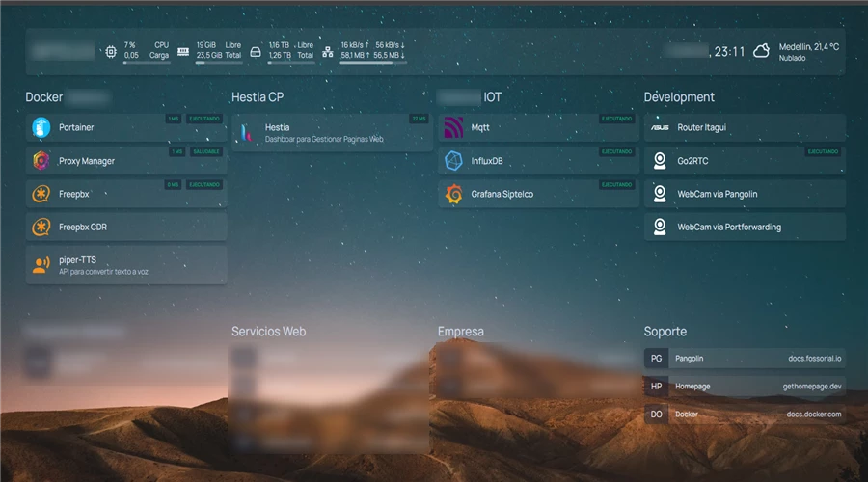Open the Portainer service icon
This screenshot has height=482, width=868.
click(x=41, y=127)
